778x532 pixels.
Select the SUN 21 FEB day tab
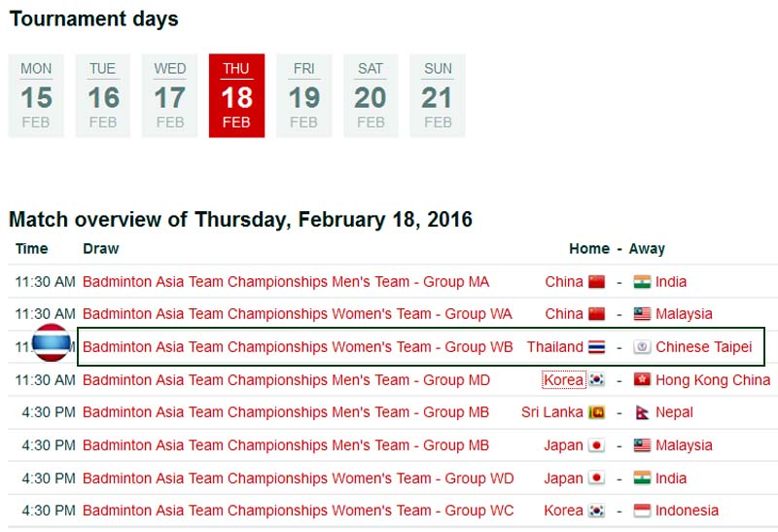point(438,95)
